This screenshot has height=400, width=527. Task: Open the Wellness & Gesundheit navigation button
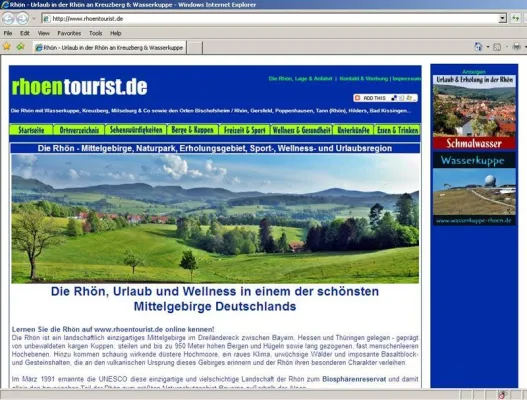click(301, 130)
